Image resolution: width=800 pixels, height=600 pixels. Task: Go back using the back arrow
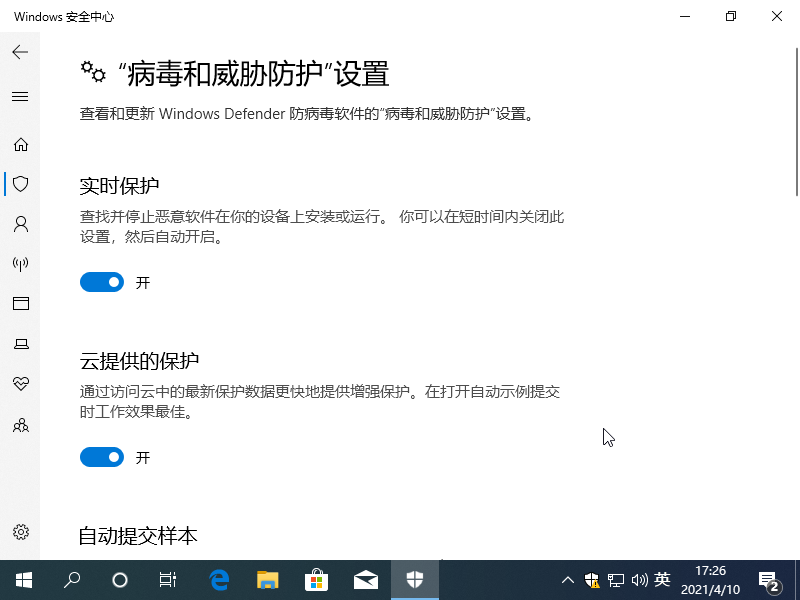[x=20, y=52]
